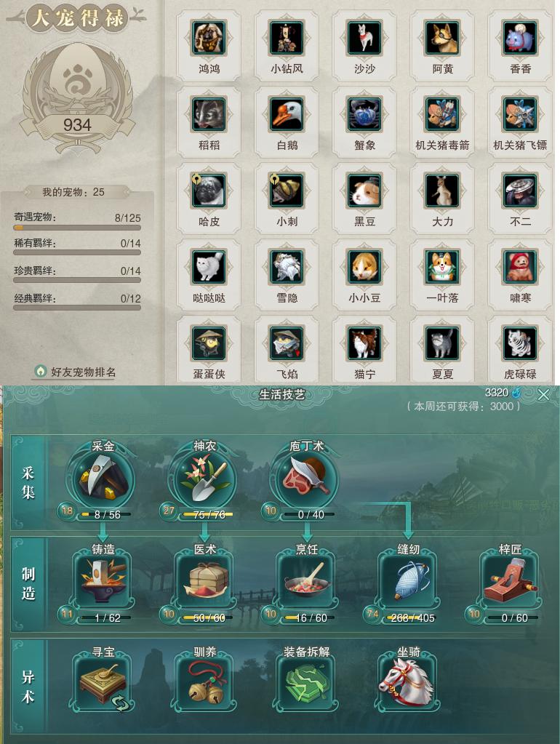Image resolution: width=560 pixels, height=744 pixels.
Task: Select the 驯养 taming bells icon
Action: click(x=204, y=682)
